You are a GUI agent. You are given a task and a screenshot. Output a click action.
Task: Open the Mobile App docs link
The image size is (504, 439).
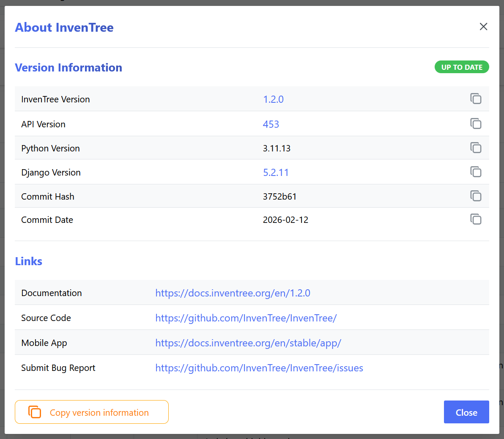pyautogui.click(x=248, y=343)
